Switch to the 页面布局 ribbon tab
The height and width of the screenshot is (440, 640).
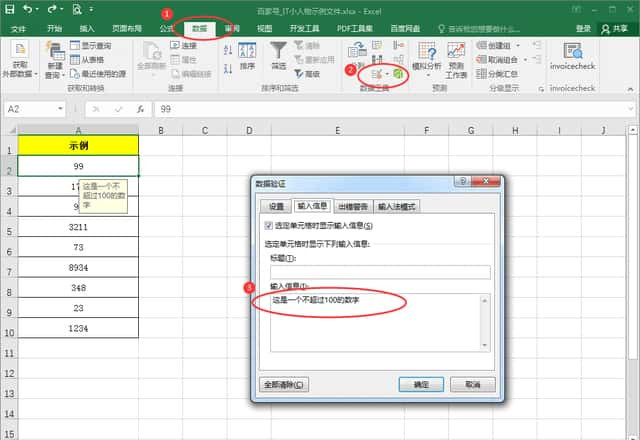[127, 28]
